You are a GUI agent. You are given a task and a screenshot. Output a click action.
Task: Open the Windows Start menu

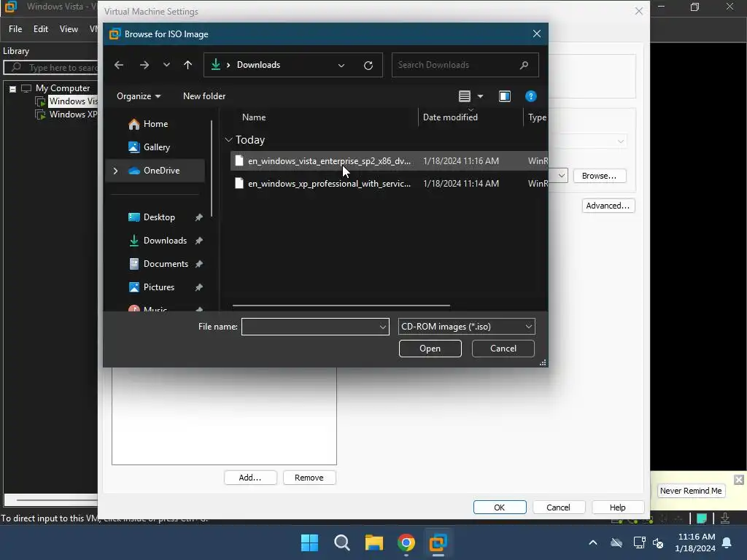[309, 542]
